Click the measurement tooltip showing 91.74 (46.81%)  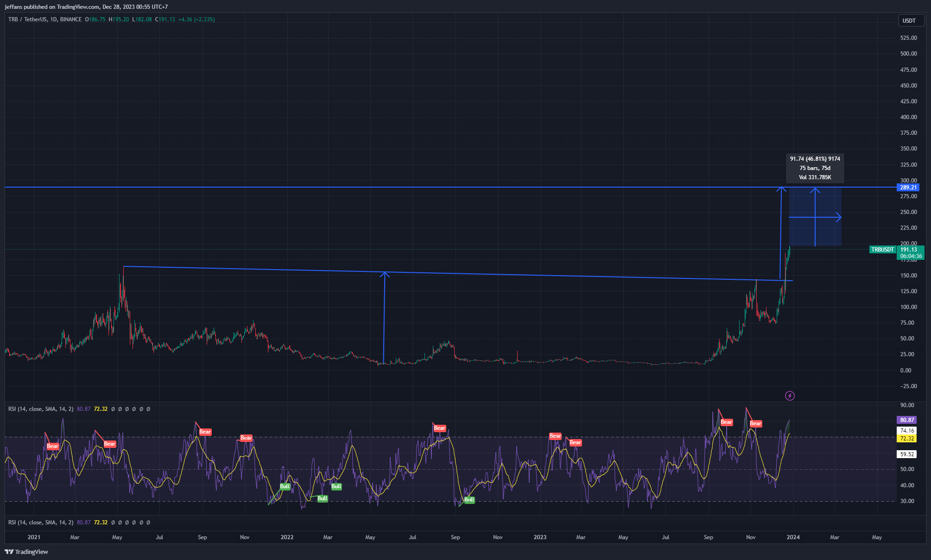click(815, 168)
